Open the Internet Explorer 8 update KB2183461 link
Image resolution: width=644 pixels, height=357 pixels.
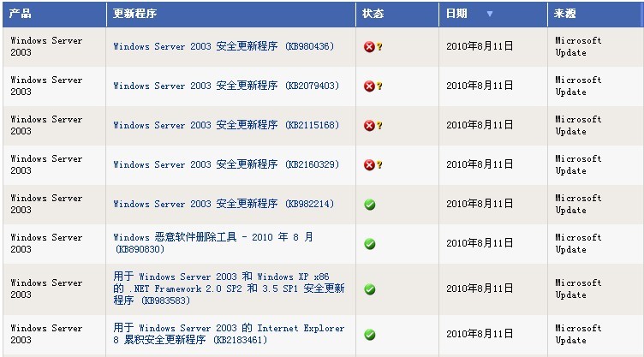229,334
